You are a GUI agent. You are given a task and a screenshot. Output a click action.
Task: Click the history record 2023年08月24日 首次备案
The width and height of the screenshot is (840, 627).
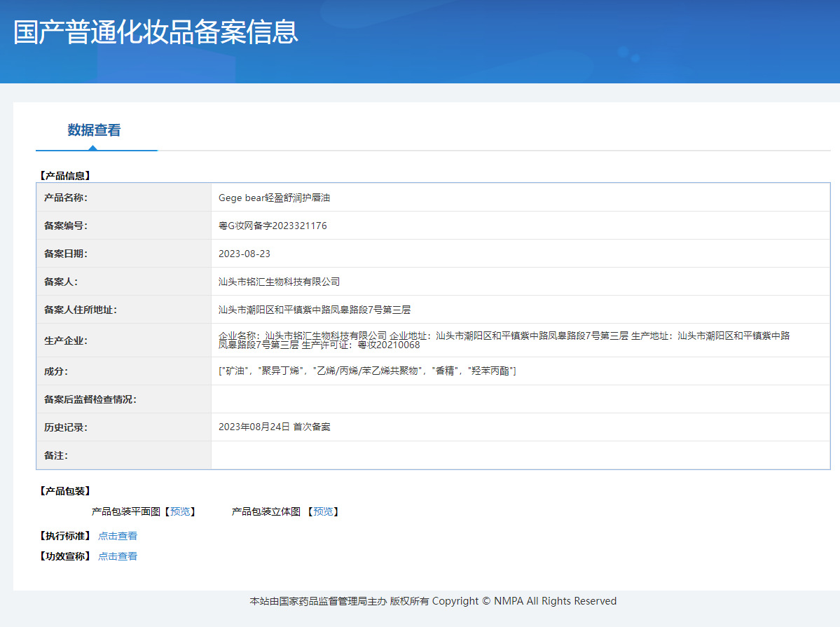(275, 427)
